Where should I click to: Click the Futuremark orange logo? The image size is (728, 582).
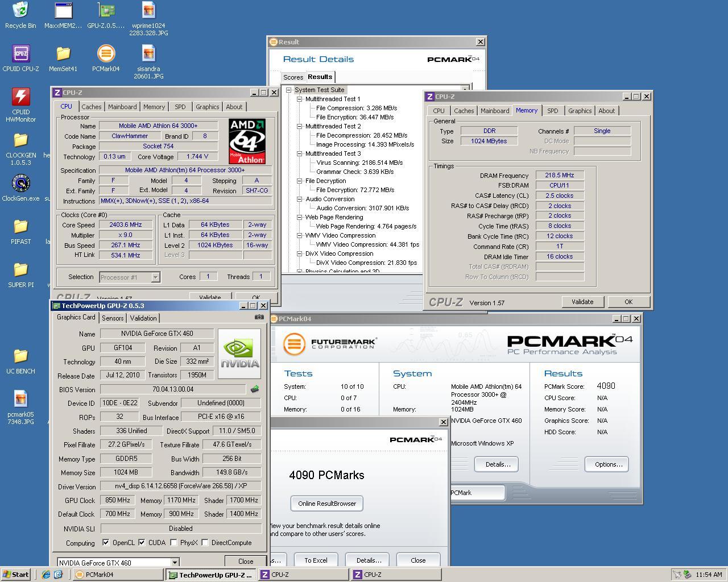[294, 344]
